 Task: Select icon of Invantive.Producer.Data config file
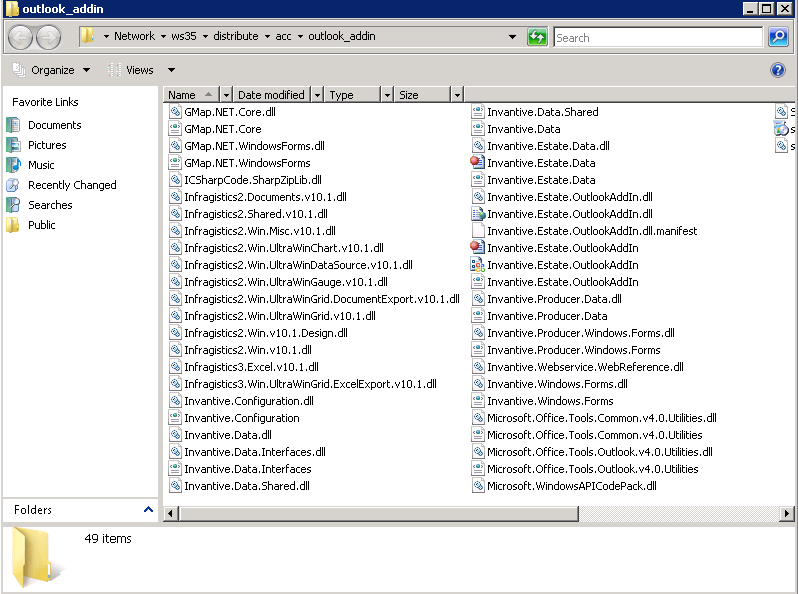click(x=478, y=316)
